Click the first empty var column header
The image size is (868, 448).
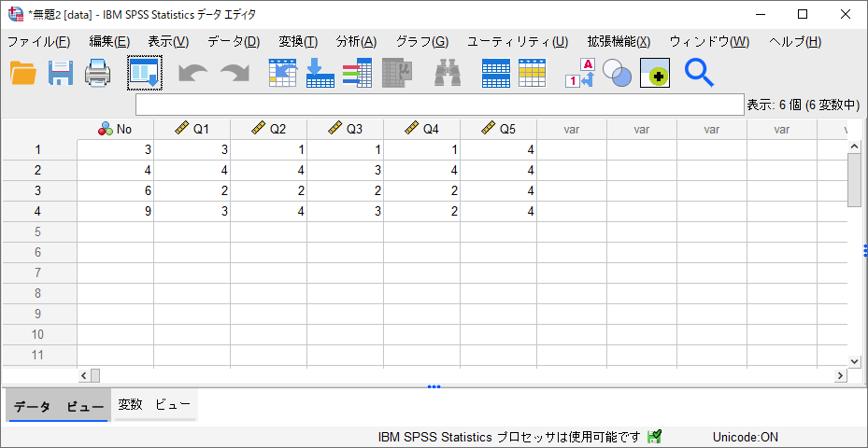(x=572, y=130)
